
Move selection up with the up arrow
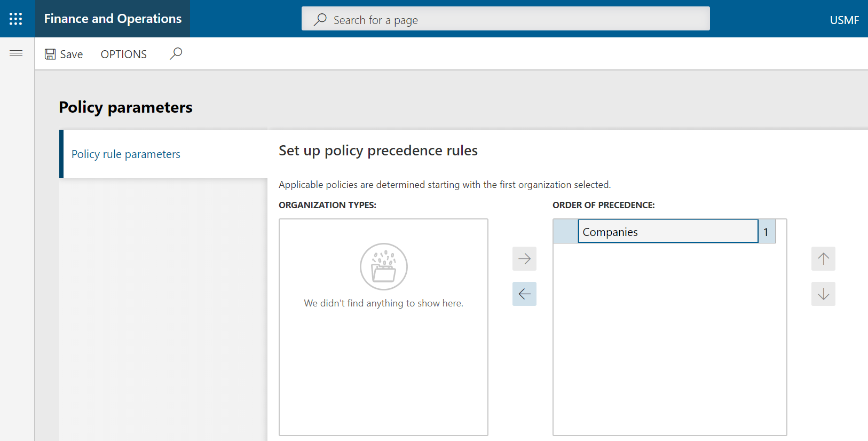(x=823, y=259)
